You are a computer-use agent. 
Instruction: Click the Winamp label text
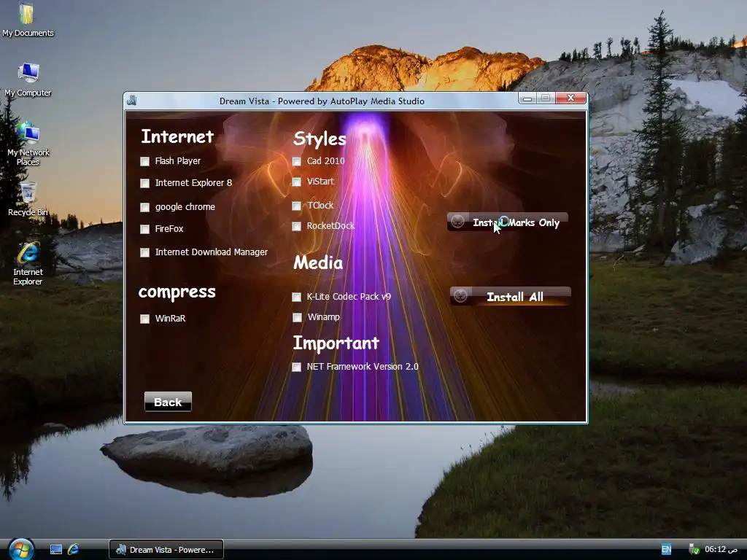[x=323, y=317]
